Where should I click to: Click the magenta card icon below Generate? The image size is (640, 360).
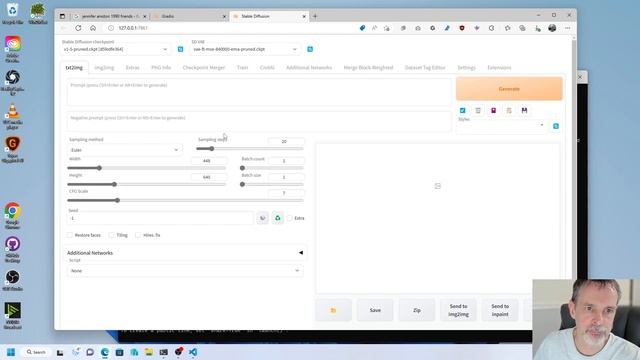point(493,110)
